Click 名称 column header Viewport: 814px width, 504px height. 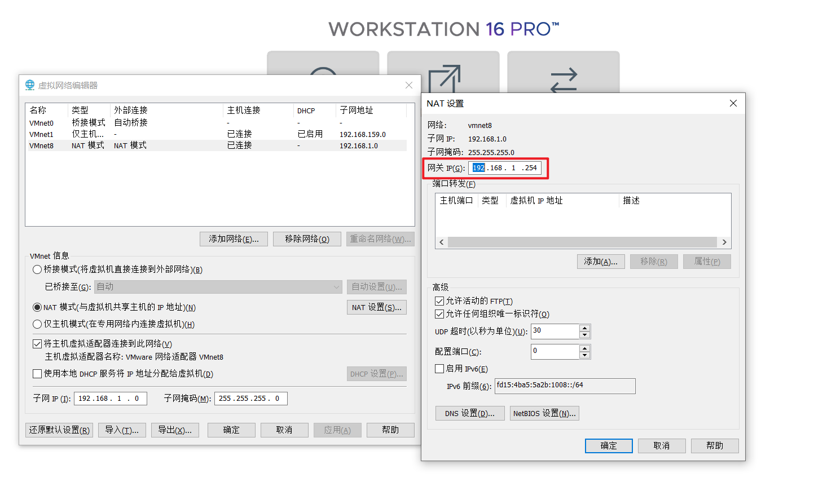[x=47, y=110]
